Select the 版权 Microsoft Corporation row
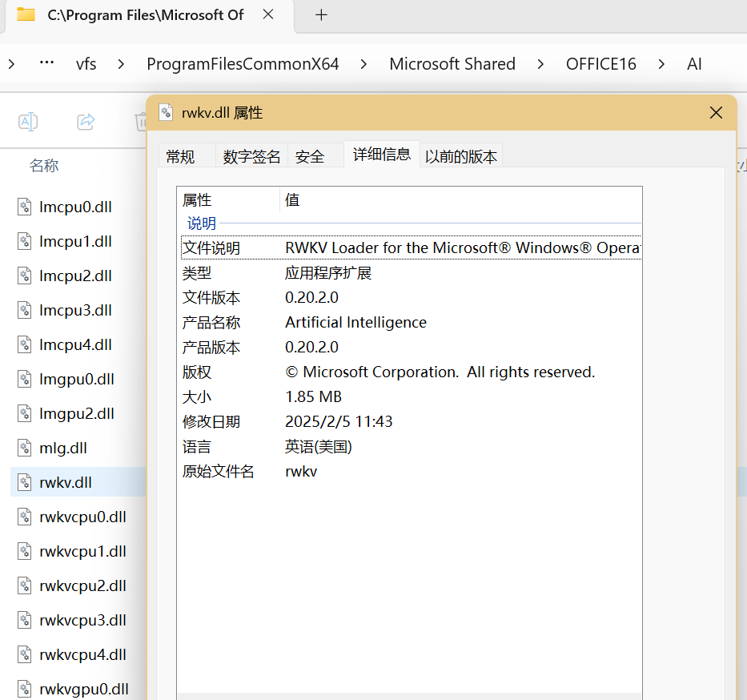 [412, 372]
